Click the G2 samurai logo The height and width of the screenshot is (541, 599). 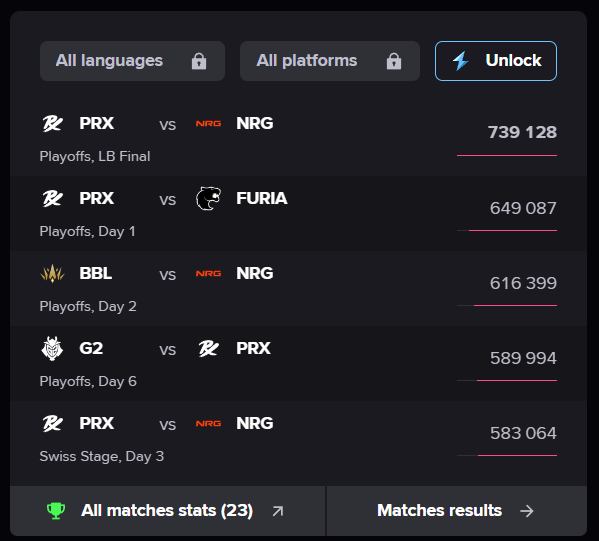click(52, 348)
